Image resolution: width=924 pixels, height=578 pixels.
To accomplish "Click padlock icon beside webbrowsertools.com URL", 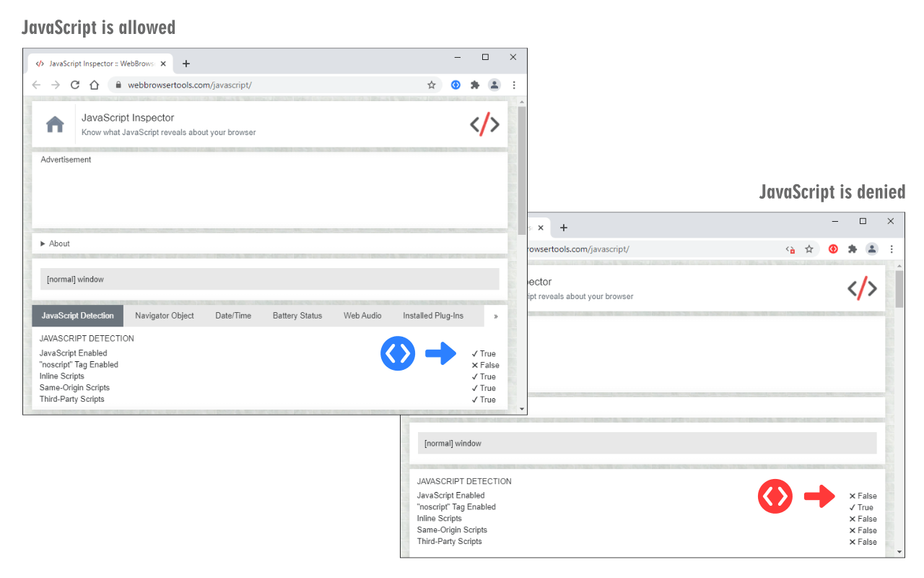I will [x=119, y=85].
